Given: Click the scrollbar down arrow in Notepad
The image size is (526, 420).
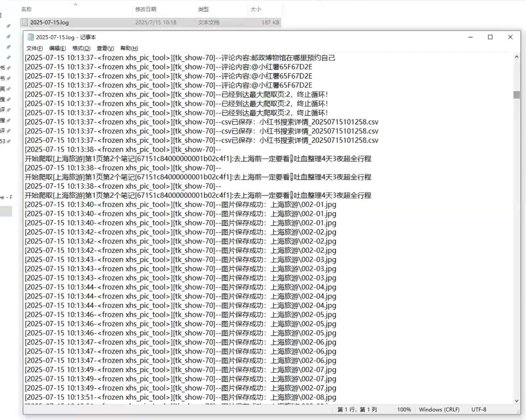Looking at the screenshot, I should coord(516,401).
